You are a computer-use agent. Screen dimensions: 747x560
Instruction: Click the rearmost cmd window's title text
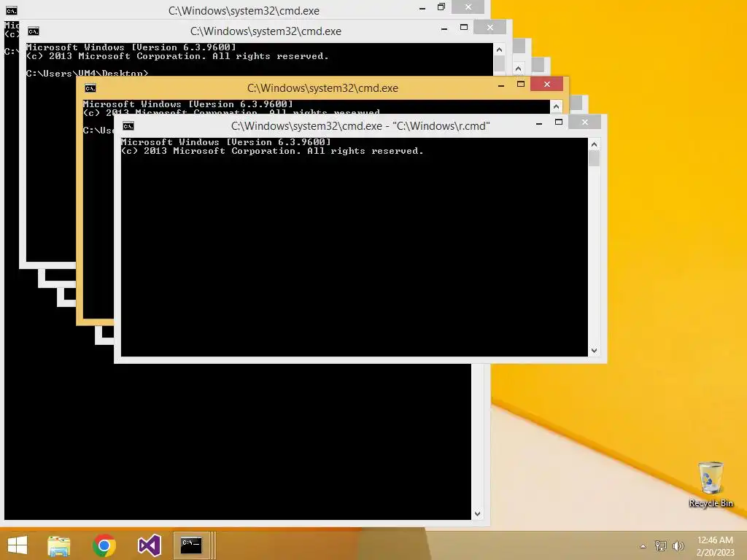244,10
